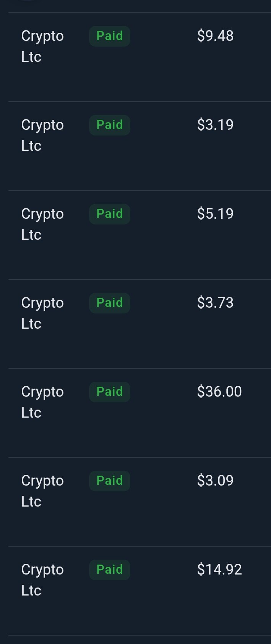271x644 pixels.
Task: Click the Paid badge for $3.09 payout
Action: point(110,481)
